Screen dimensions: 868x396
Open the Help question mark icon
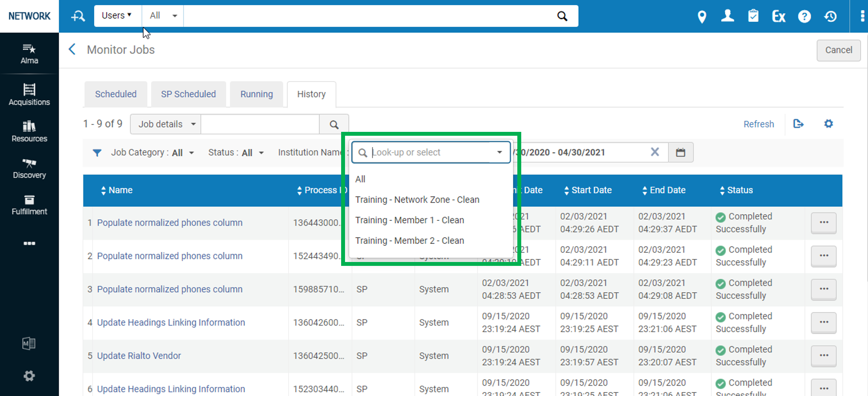click(x=804, y=16)
